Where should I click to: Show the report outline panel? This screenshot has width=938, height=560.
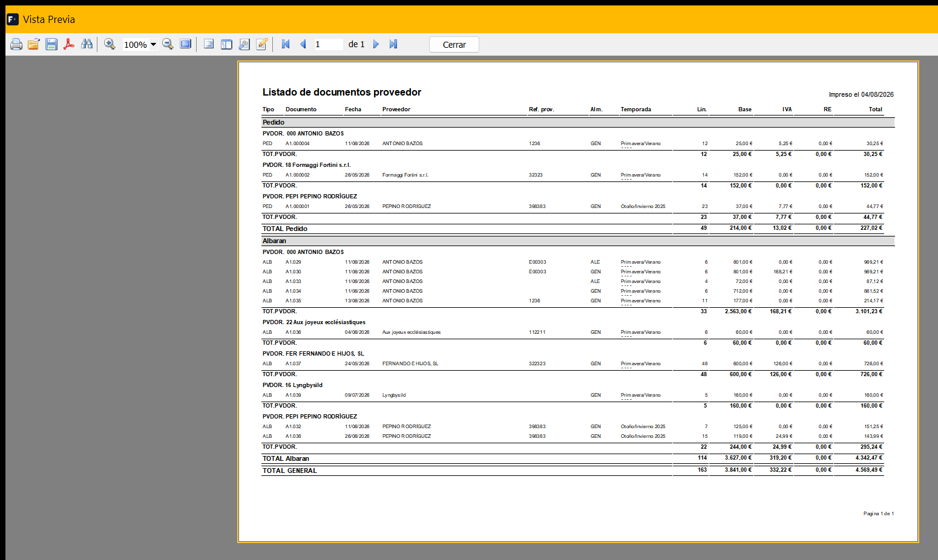[209, 44]
